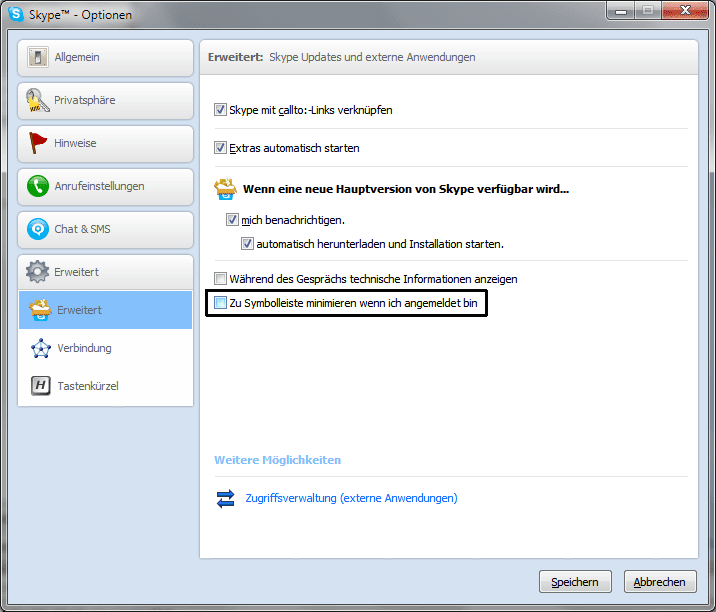
Task: Click the blue Chat & SMS bubble icon
Action: [x=37, y=229]
